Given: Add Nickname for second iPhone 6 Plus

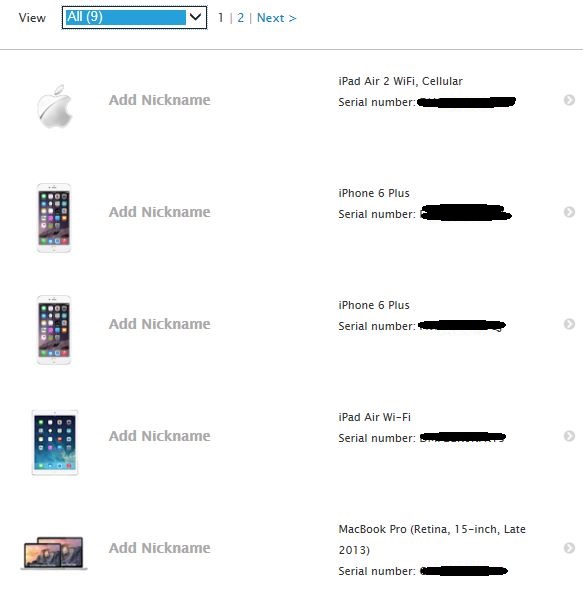Looking at the screenshot, I should coord(159,324).
